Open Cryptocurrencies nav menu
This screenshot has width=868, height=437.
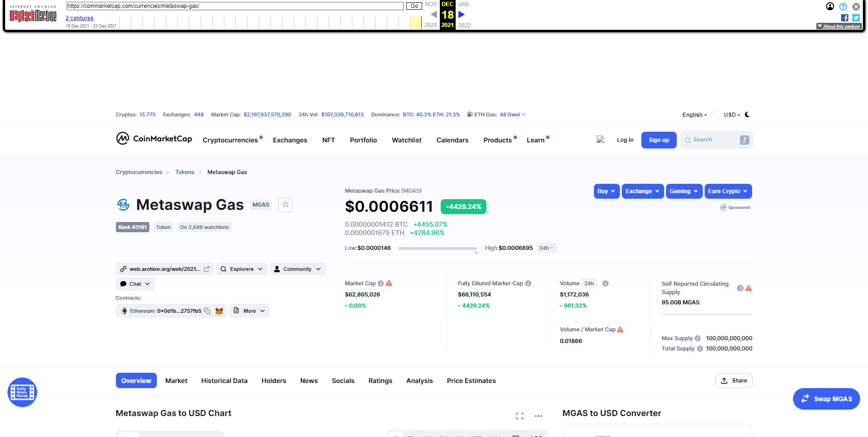(230, 140)
